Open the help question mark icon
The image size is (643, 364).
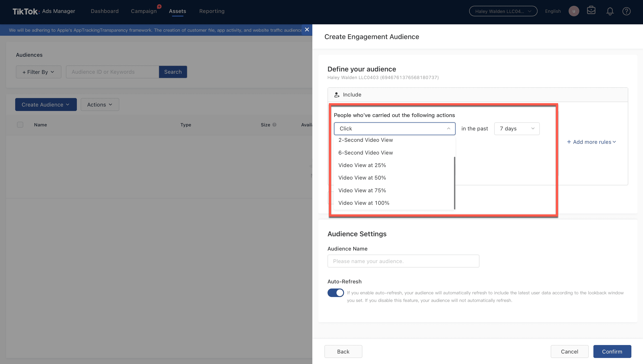[626, 11]
